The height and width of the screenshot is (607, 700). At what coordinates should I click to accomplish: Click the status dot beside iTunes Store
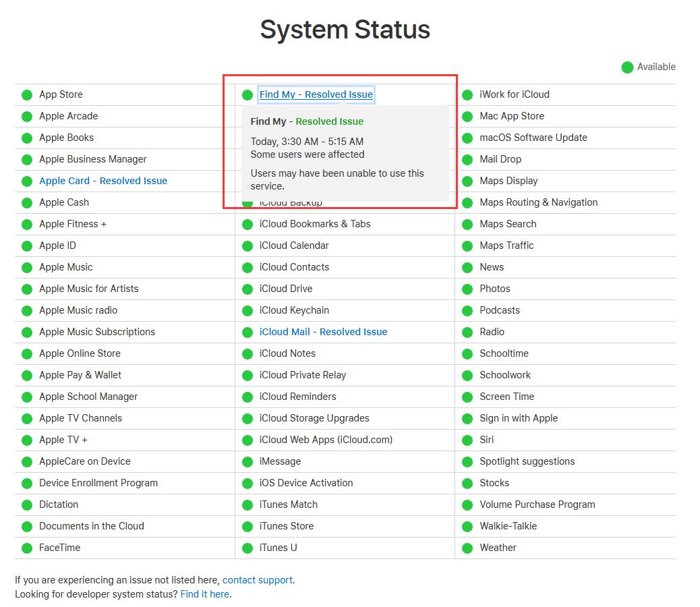tap(247, 527)
